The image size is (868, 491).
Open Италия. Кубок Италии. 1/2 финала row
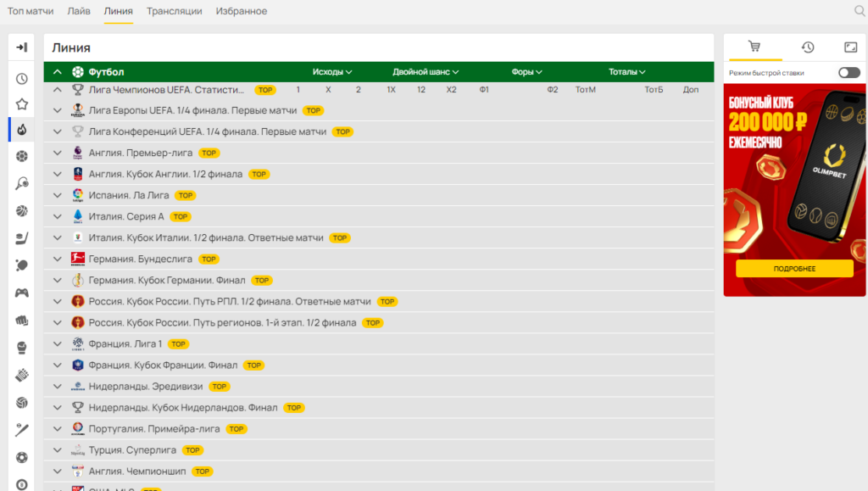point(379,237)
